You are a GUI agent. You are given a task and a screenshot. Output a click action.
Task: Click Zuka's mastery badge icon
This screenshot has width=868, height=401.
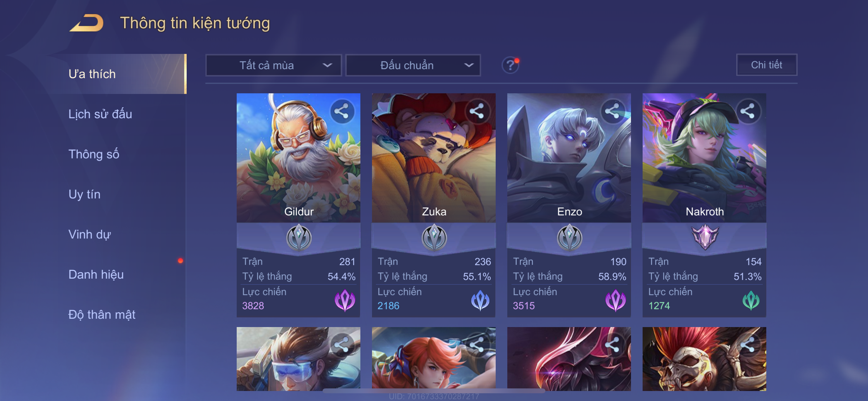point(434,237)
